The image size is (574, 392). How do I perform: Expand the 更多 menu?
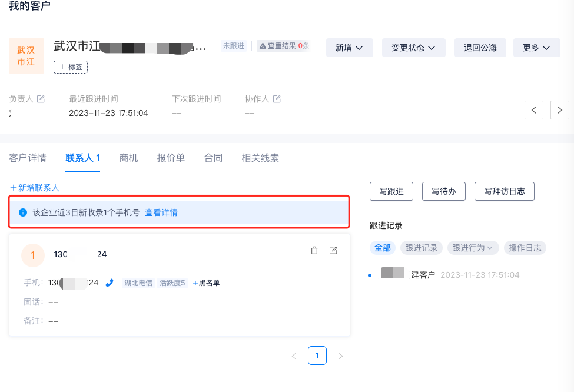tap(536, 48)
